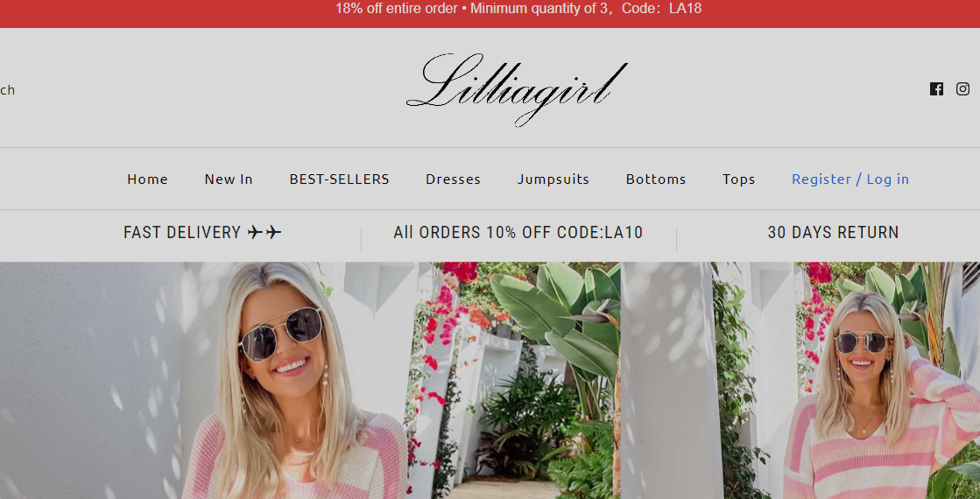Click the All ORDERS 10% OFF text
Screen dimensions: 980x499
pyautogui.click(x=518, y=232)
